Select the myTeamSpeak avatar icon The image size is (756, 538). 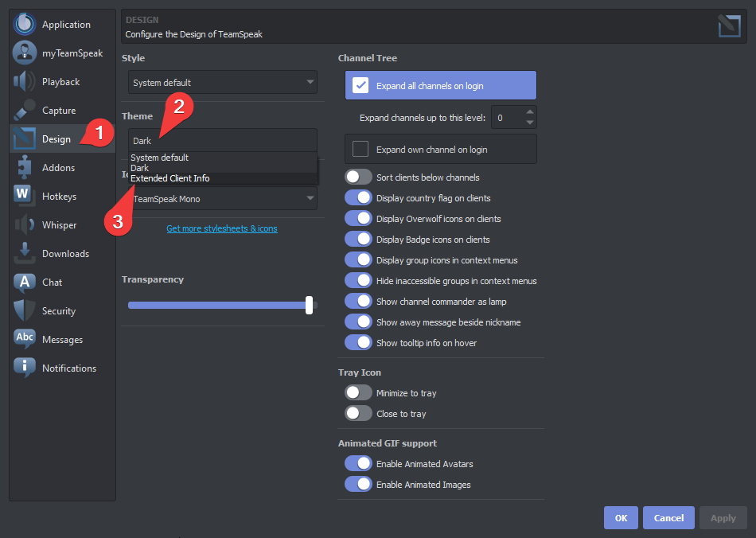click(25, 53)
